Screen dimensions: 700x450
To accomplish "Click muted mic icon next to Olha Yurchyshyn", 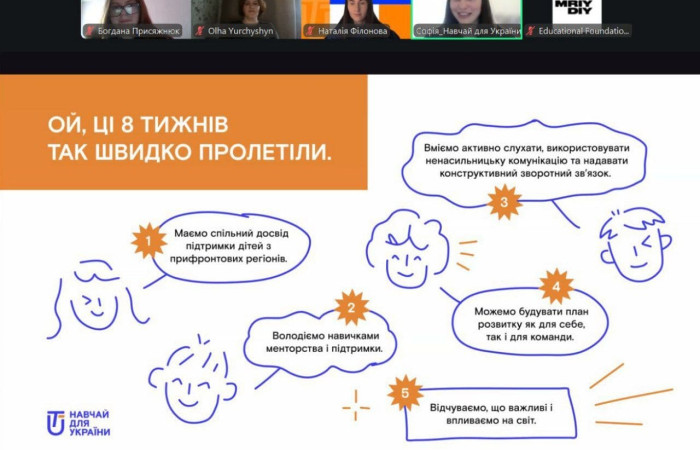I will pyautogui.click(x=198, y=31).
